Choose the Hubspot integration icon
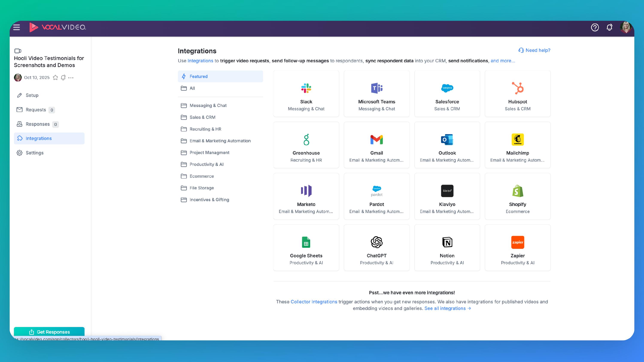 coord(517,88)
